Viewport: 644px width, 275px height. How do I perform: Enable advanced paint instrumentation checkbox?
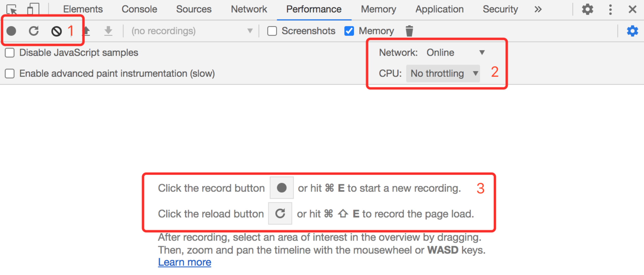[x=10, y=74]
